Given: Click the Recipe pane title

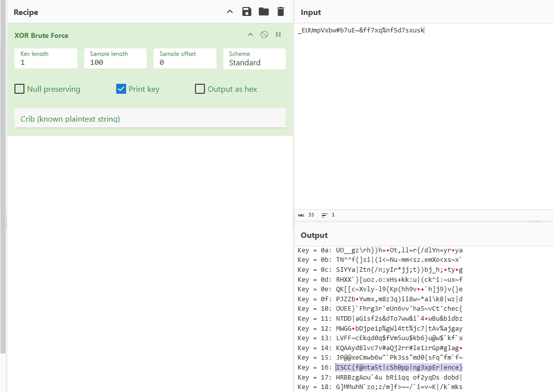Looking at the screenshot, I should coord(26,12).
